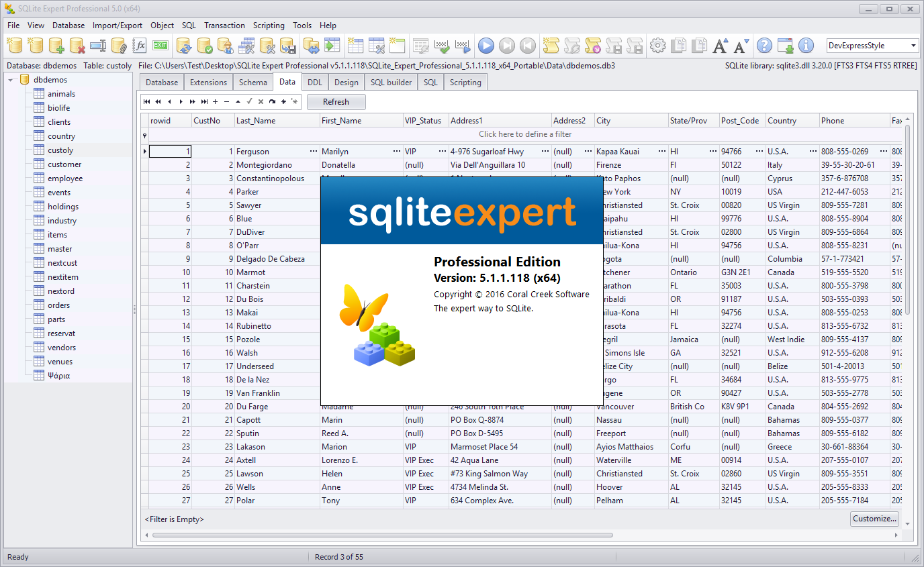Switch to the DDL tab
Image resolution: width=924 pixels, height=567 pixels.
click(314, 83)
